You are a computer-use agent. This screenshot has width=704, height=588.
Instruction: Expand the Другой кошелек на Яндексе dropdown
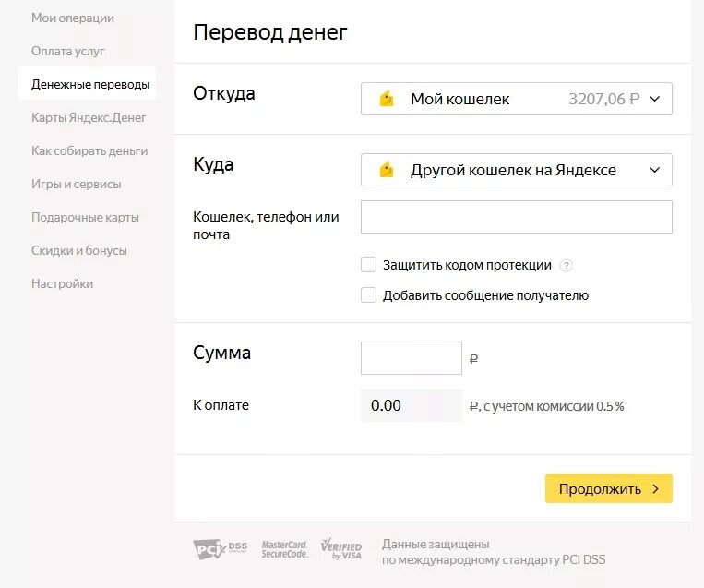[x=517, y=170]
